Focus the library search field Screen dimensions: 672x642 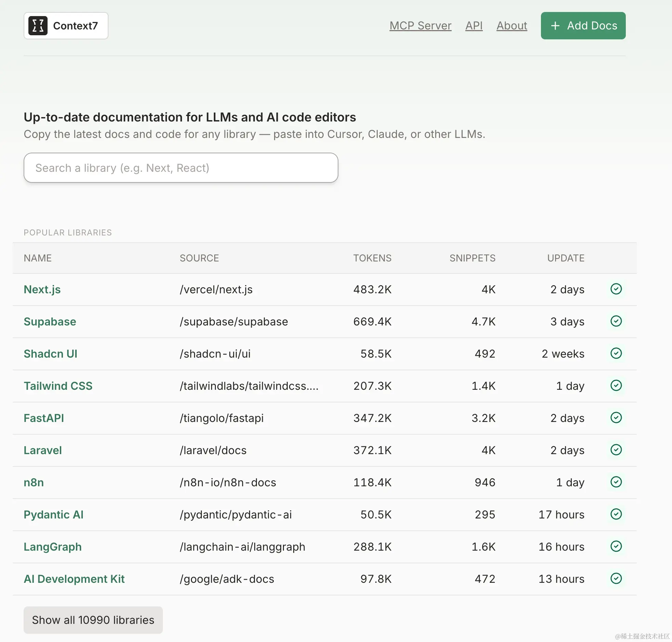[x=181, y=168]
